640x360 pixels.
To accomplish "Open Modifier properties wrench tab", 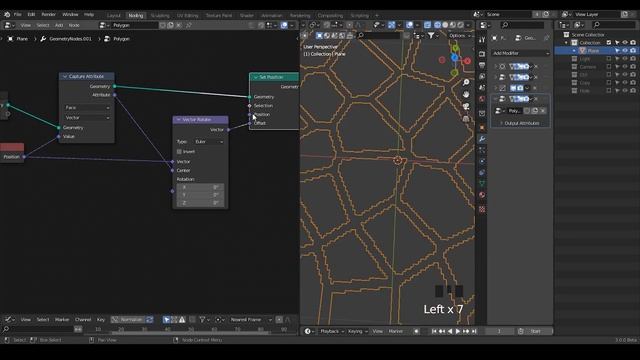I will [482, 139].
